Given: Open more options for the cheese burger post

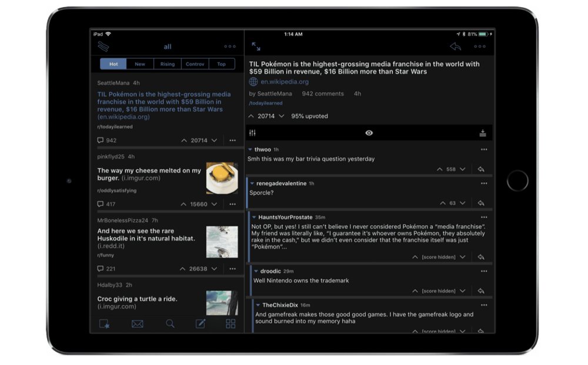Looking at the screenshot, I should 232,204.
